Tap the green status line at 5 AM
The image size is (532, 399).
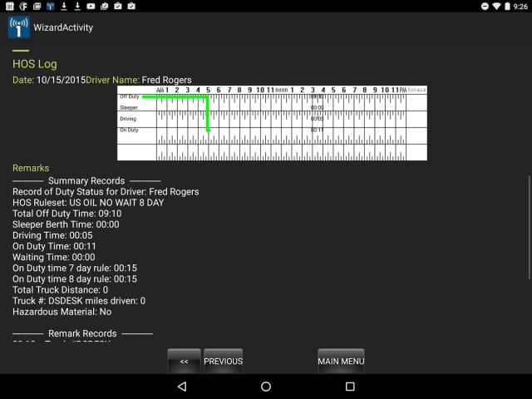click(208, 113)
